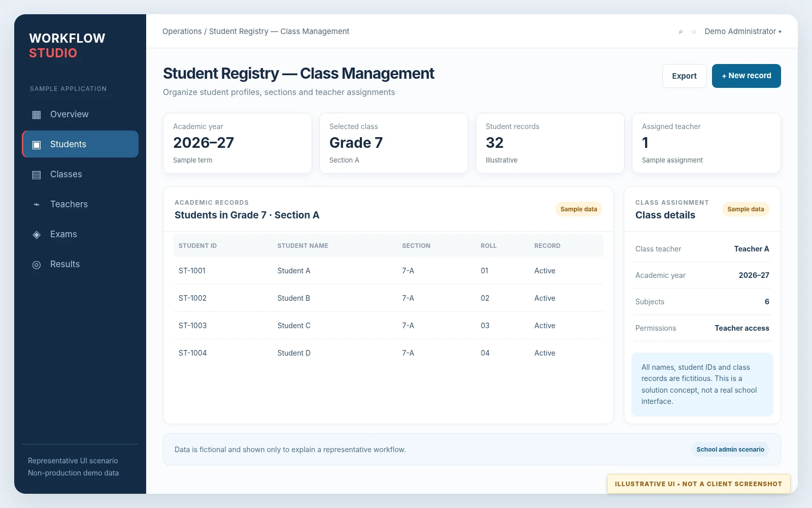The width and height of the screenshot is (812, 508).
Task: Click roll number 03
Action: coord(485,326)
